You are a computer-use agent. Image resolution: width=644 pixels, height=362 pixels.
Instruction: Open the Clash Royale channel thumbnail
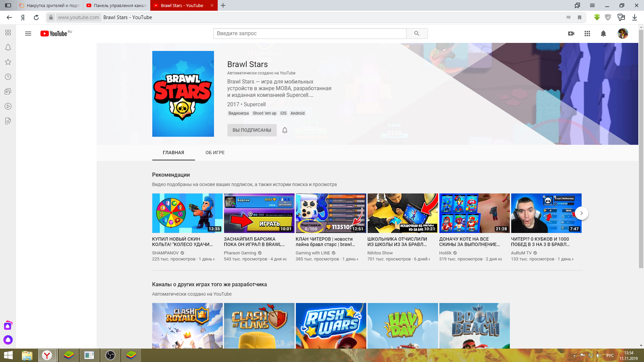coord(187,325)
